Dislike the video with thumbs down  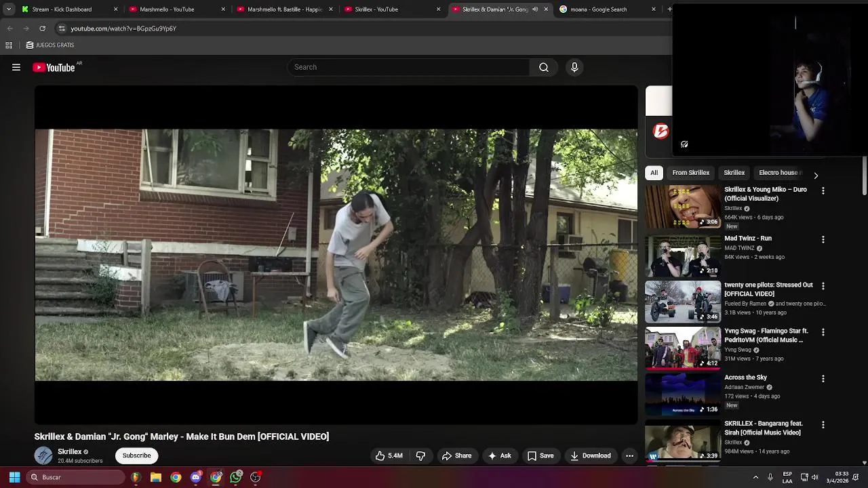tap(420, 455)
